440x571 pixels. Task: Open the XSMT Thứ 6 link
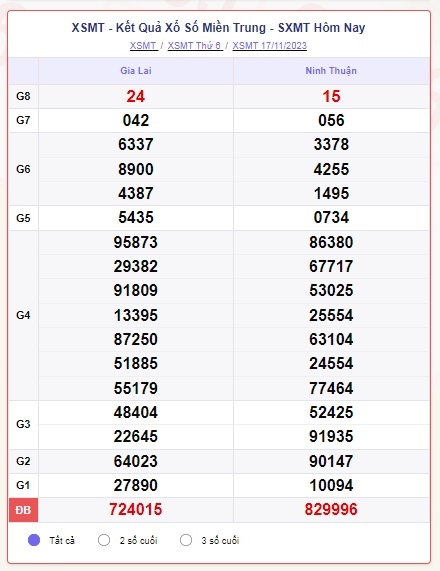click(195, 46)
